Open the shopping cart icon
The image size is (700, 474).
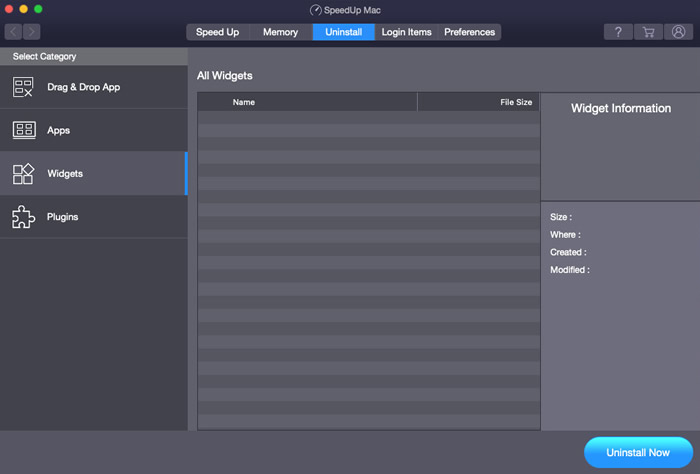click(648, 32)
